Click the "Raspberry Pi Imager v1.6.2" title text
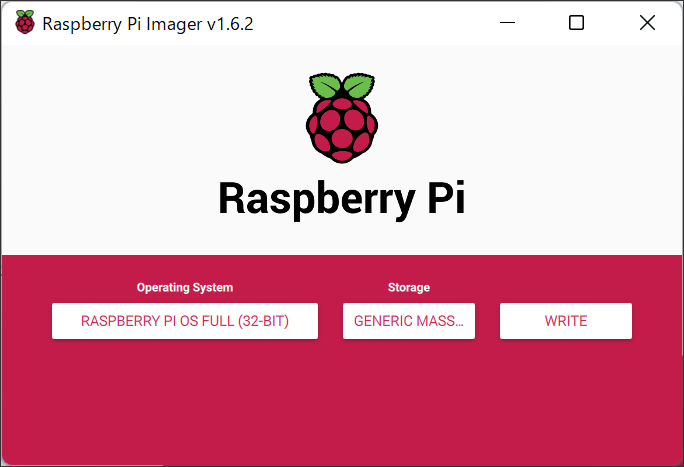The height and width of the screenshot is (467, 684). tap(148, 24)
